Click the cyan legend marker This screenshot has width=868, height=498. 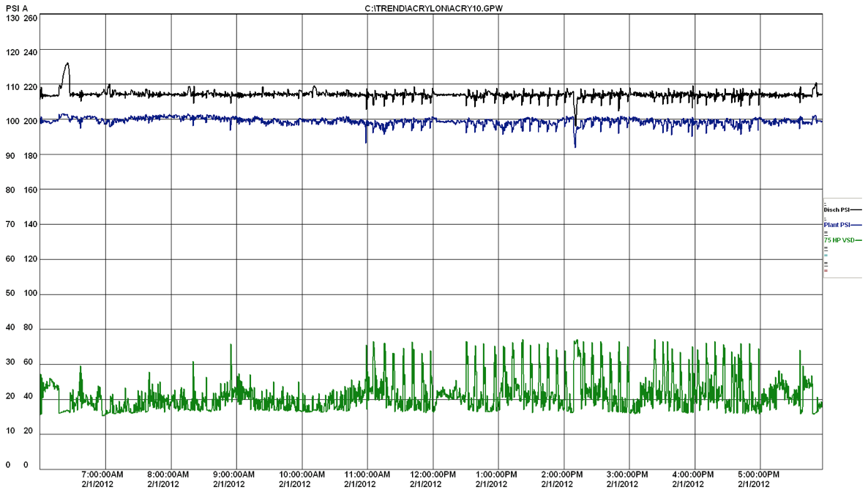pos(826,256)
